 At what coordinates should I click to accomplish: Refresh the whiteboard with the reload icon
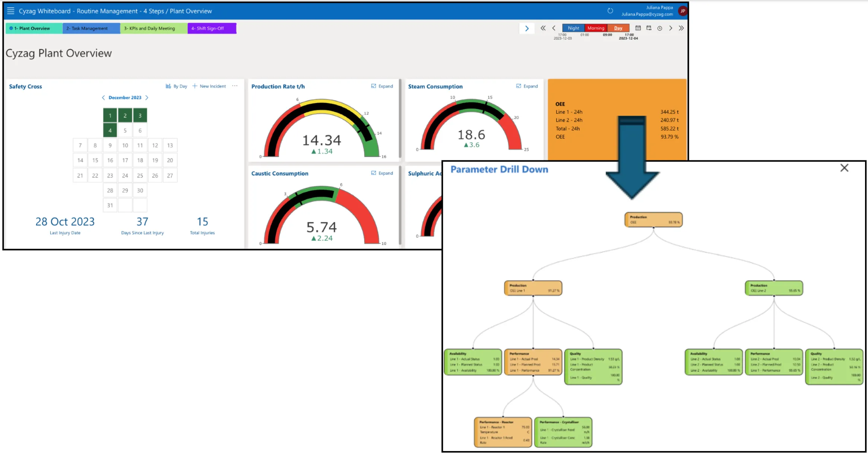tap(610, 11)
